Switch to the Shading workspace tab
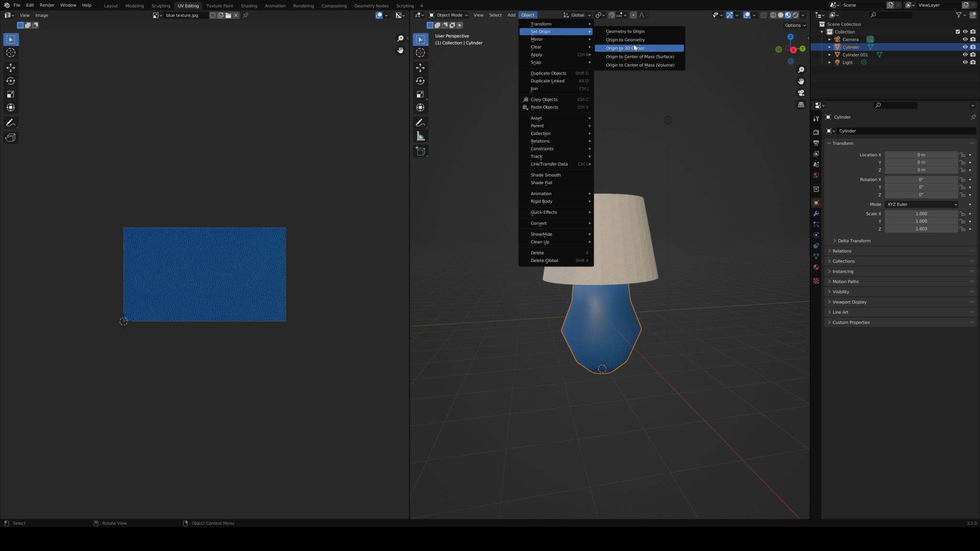The image size is (980, 551). pos(249,6)
